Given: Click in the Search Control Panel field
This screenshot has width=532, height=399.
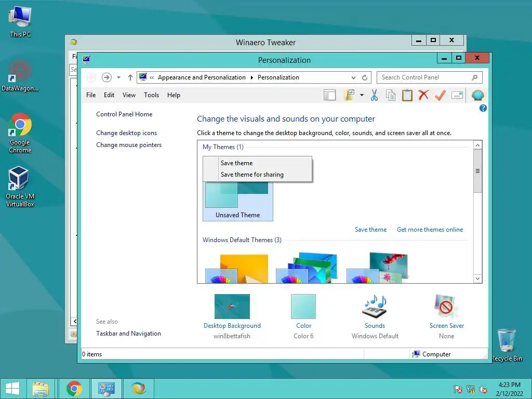Looking at the screenshot, I should (430, 78).
